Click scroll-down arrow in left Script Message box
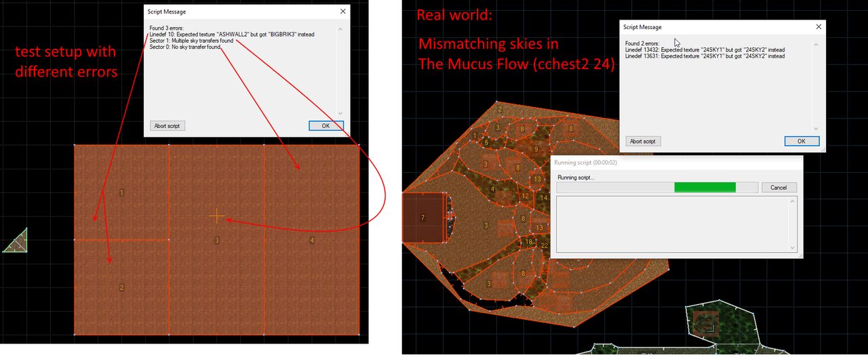 (x=340, y=112)
